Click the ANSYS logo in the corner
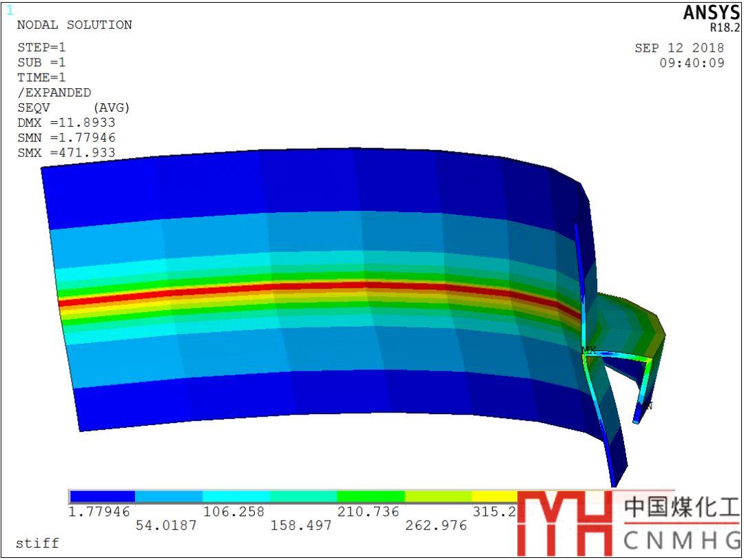Viewport: 744px width, 560px height. click(x=711, y=14)
